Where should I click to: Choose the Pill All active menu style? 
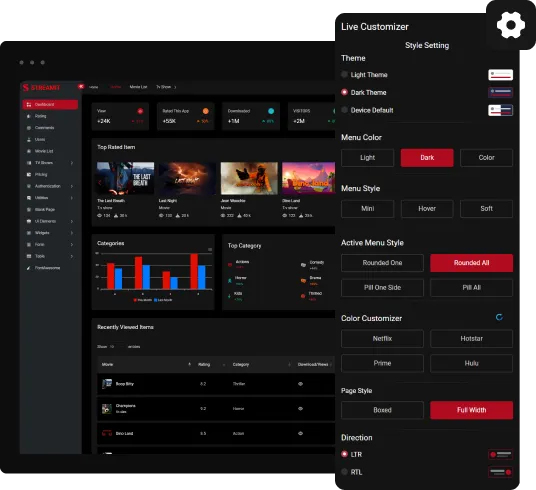[x=471, y=288]
